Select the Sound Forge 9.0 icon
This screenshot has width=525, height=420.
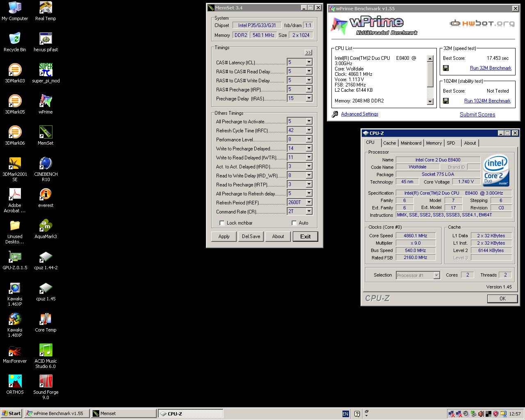[x=46, y=388]
